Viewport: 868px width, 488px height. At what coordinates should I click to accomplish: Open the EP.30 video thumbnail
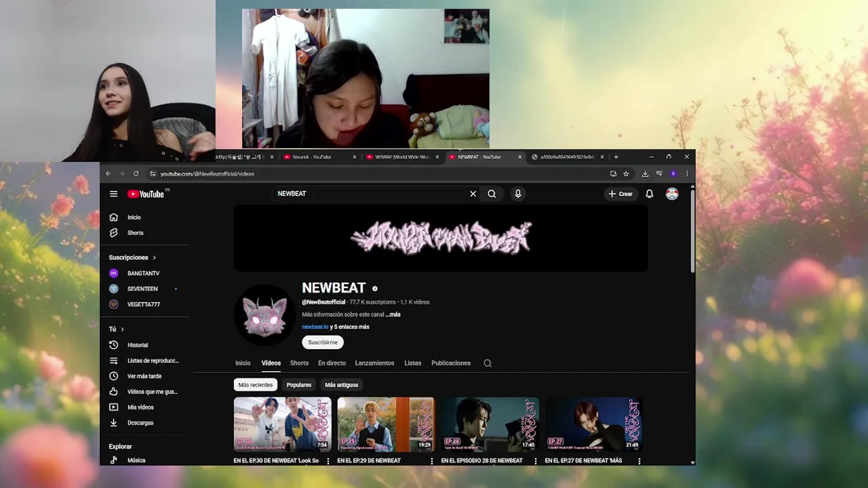282,424
